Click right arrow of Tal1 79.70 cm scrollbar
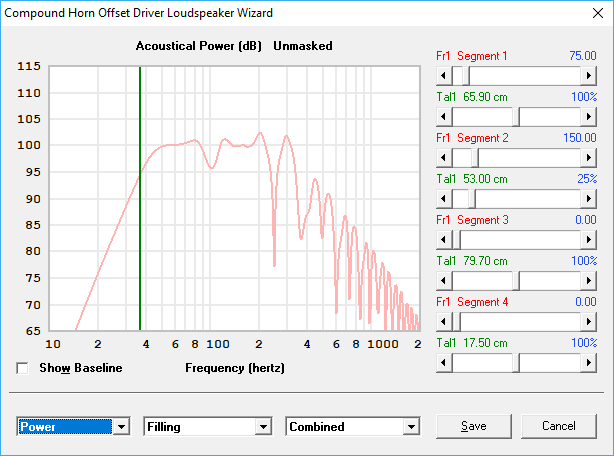 (x=589, y=281)
